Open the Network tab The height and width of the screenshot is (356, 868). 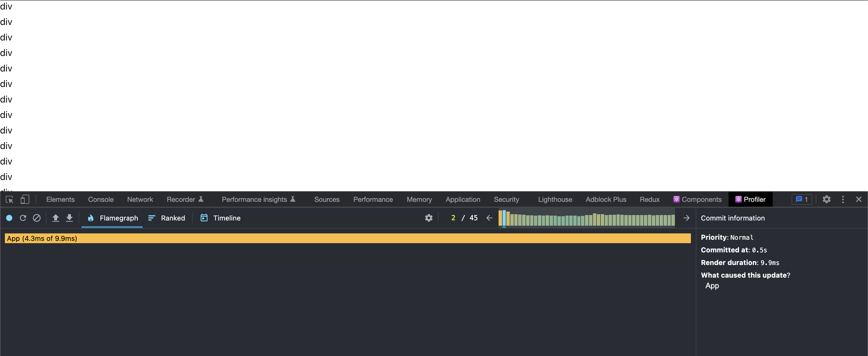pos(140,200)
